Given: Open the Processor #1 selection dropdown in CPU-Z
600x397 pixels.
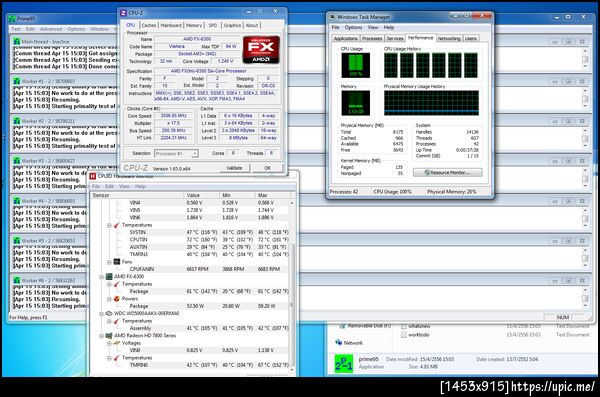Looking at the screenshot, I should point(194,154).
